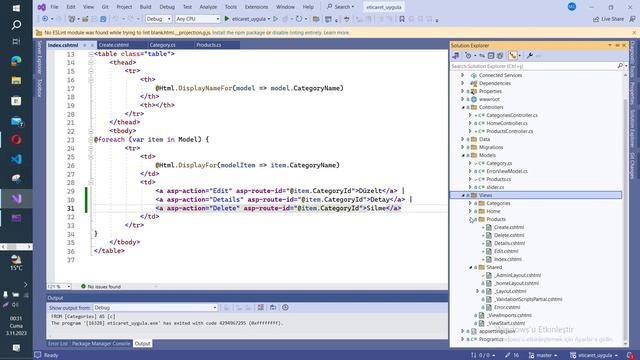Open the Toolbox side tab
This screenshot has height=360, width=640.
40,88
